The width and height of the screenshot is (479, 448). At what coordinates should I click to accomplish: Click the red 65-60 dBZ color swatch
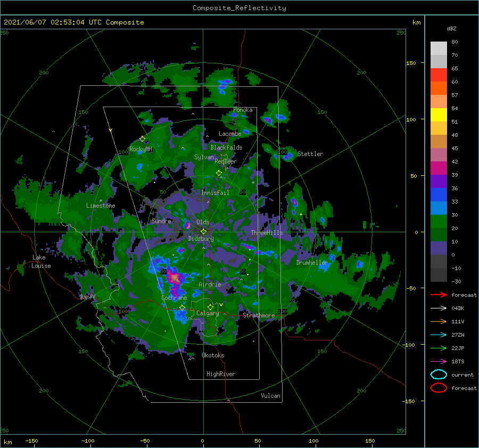tap(439, 75)
